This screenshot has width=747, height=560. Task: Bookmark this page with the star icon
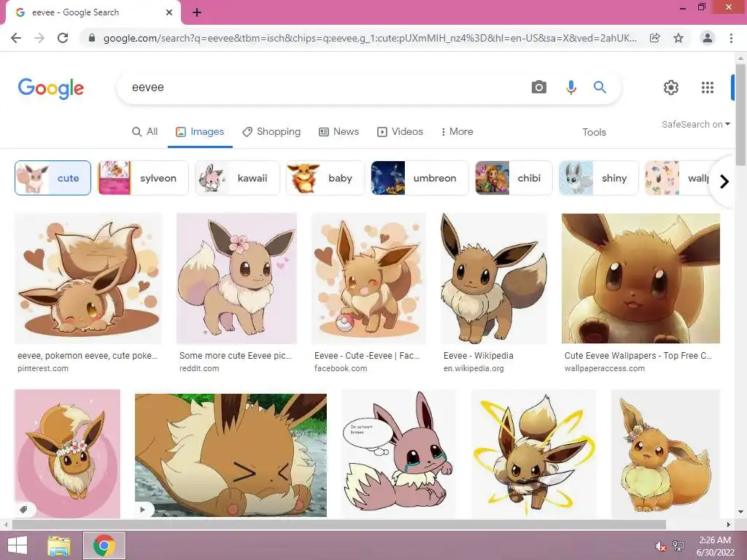(678, 38)
